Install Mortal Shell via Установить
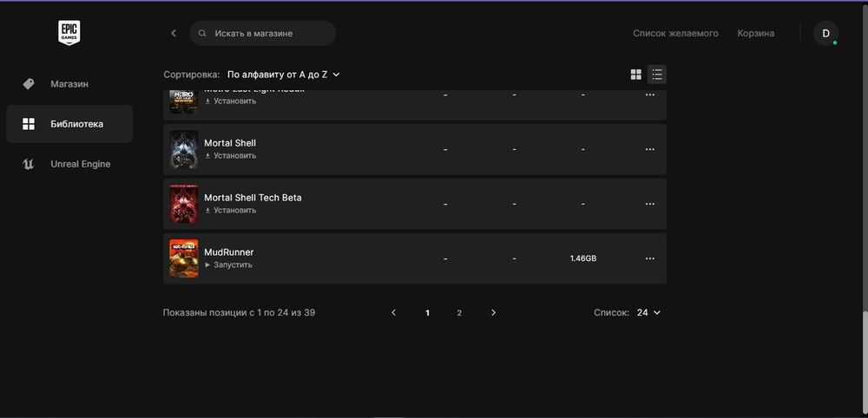Screen dimensions: 868x418 234,156
